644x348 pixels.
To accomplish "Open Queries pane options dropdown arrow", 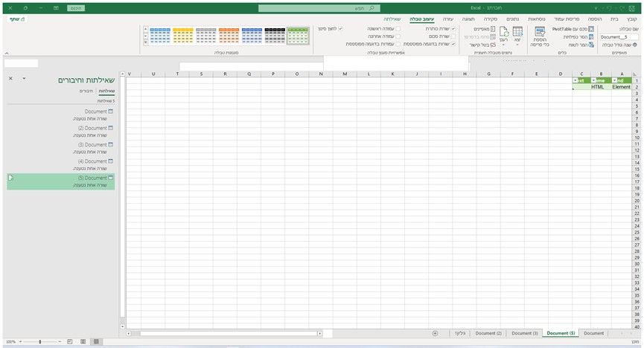I will point(25,78).
